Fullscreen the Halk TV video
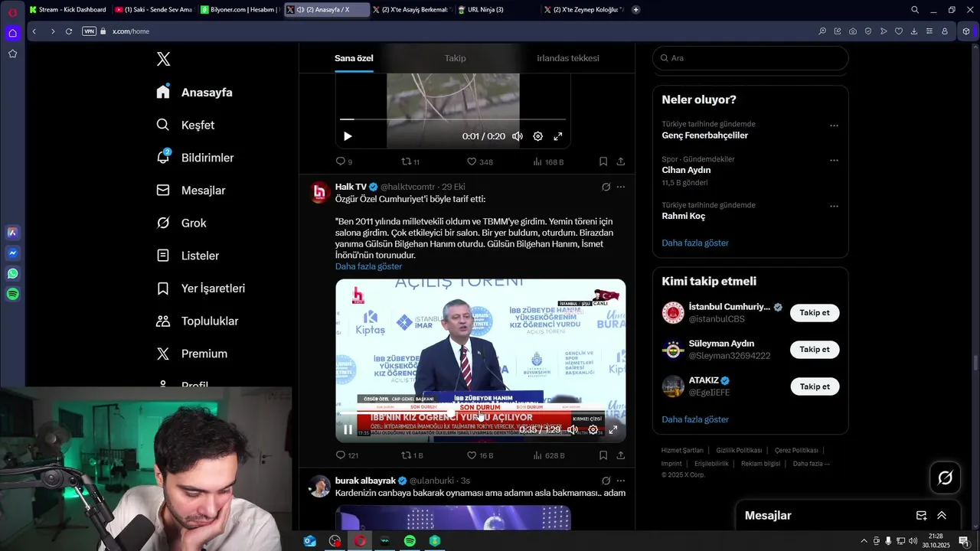 [613, 430]
